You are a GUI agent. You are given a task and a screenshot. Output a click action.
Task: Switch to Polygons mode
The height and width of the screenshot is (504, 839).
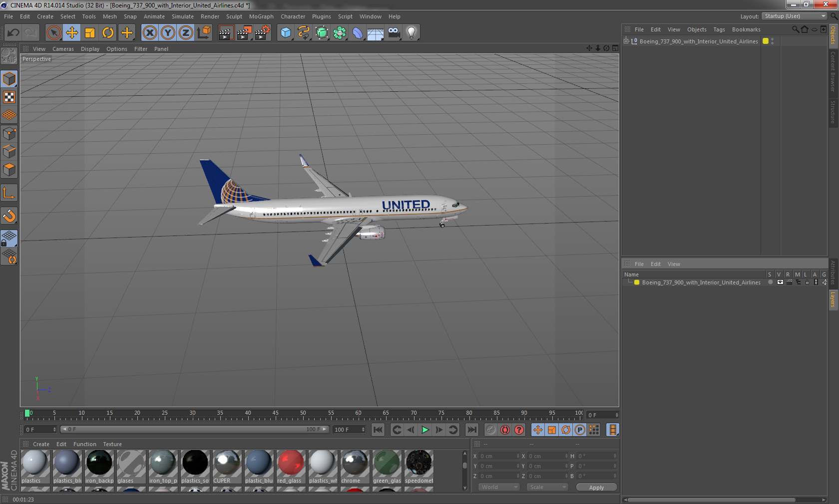pos(9,170)
